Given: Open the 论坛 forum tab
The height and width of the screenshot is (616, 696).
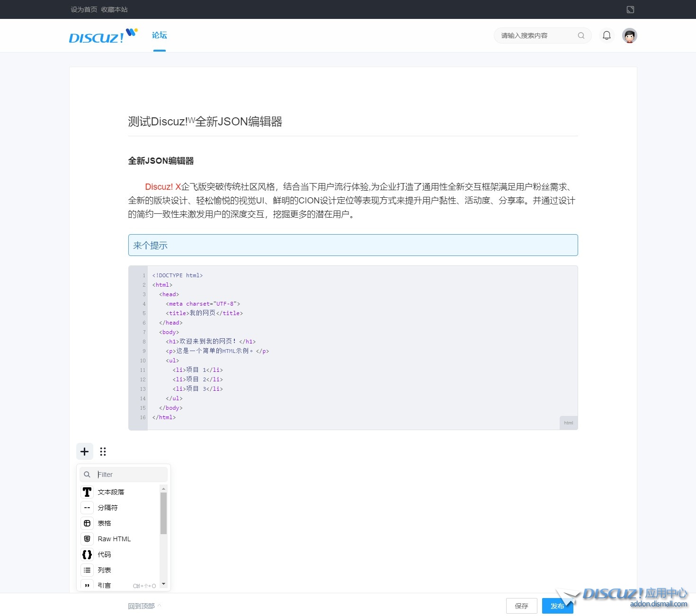Looking at the screenshot, I should pos(160,35).
